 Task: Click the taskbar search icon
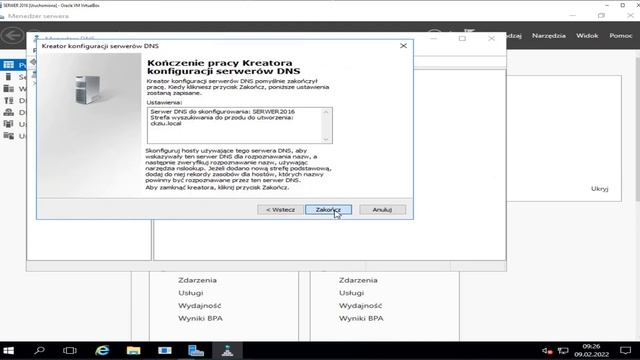click(40, 351)
